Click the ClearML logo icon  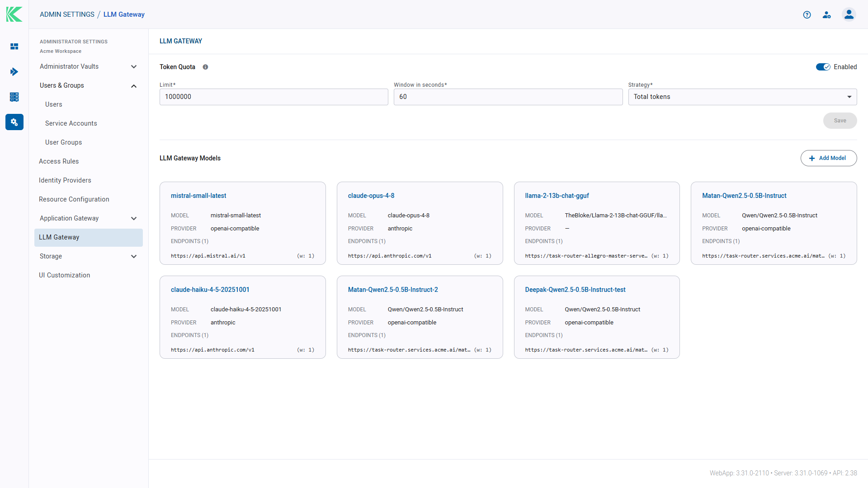[x=14, y=14]
